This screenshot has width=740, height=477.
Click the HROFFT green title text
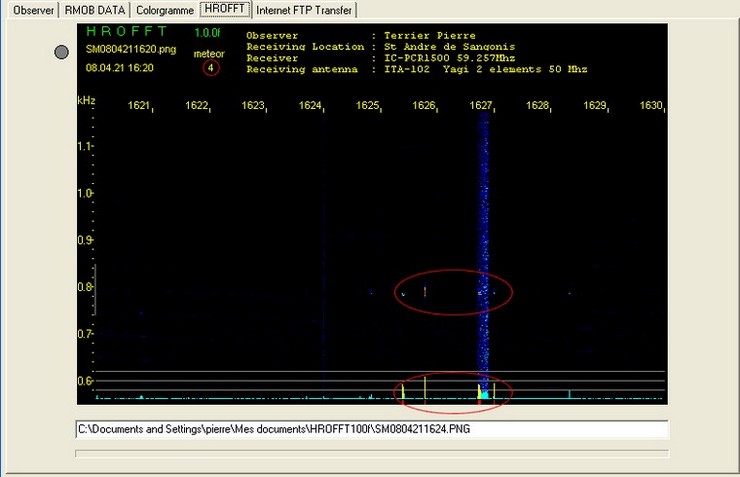[x=126, y=32]
